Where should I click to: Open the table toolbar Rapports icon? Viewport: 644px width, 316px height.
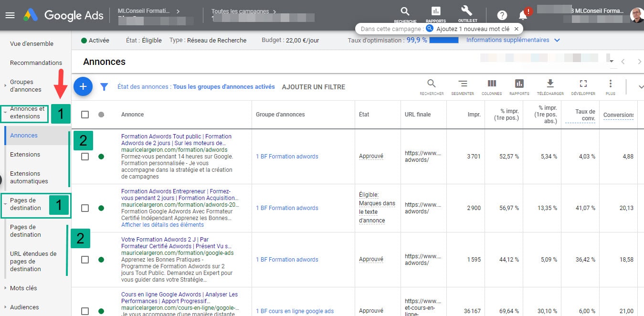click(x=519, y=87)
